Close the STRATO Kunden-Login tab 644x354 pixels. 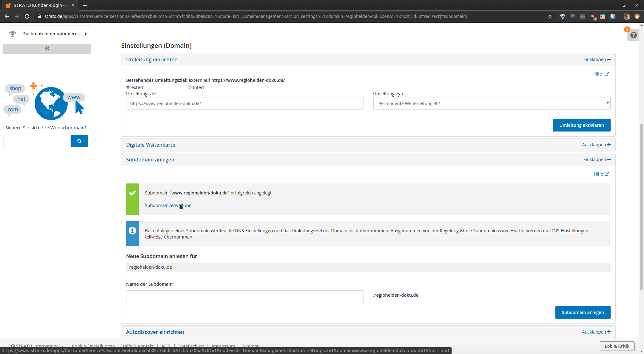[x=73, y=5]
